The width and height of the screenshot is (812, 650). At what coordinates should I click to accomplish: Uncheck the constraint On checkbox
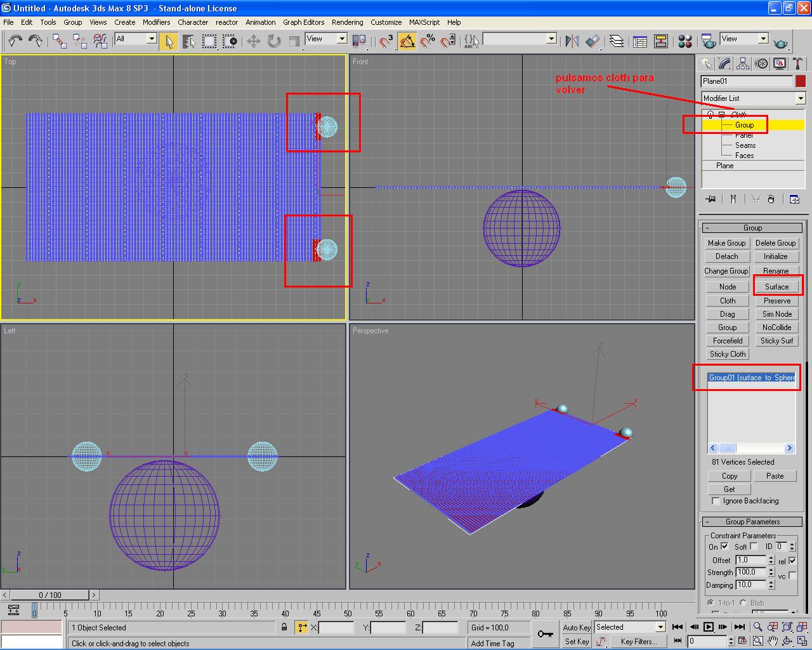click(x=724, y=547)
